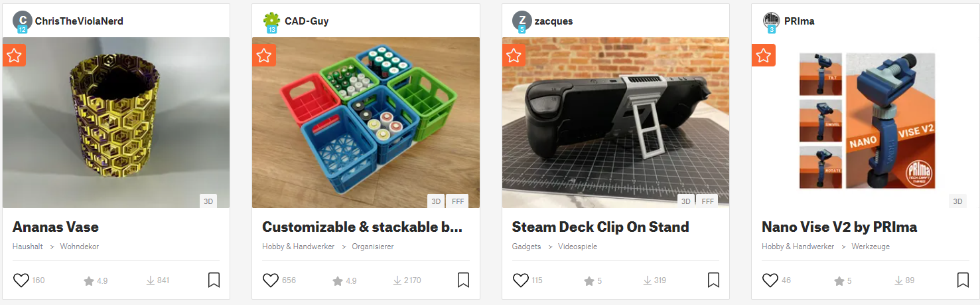The width and height of the screenshot is (980, 305).
Task: Click orange featured star badge on Ananas Vase
Action: [x=15, y=55]
